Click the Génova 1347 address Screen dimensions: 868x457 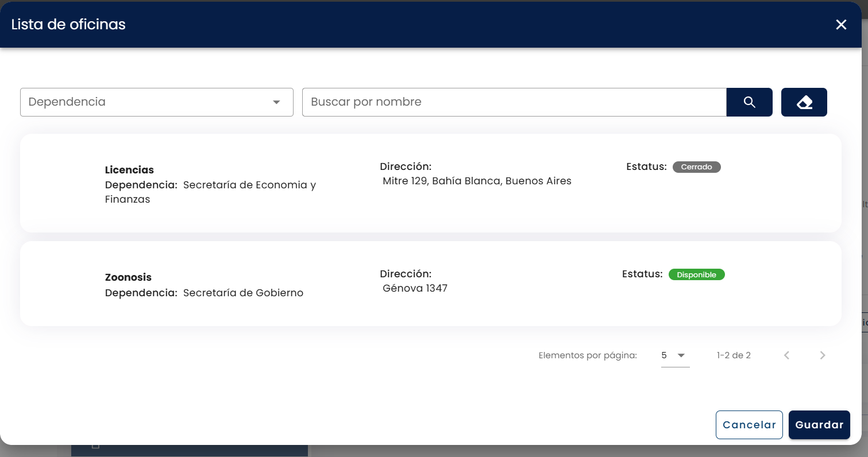(x=415, y=288)
